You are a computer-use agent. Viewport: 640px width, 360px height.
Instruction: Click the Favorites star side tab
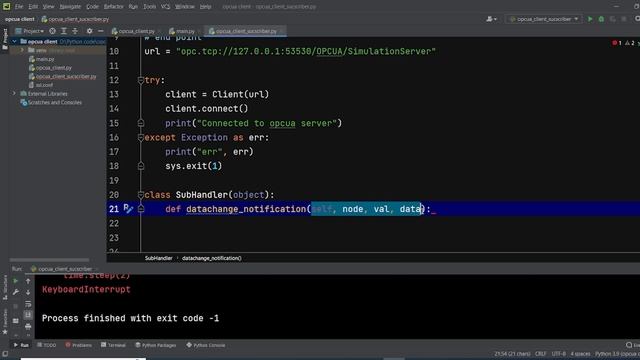pos(4,322)
